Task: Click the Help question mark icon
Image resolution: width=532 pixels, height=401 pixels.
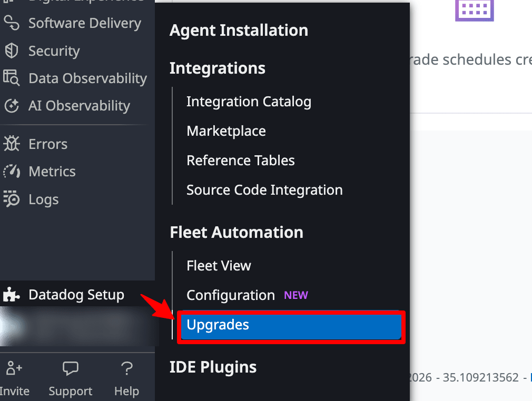Action: 126,368
